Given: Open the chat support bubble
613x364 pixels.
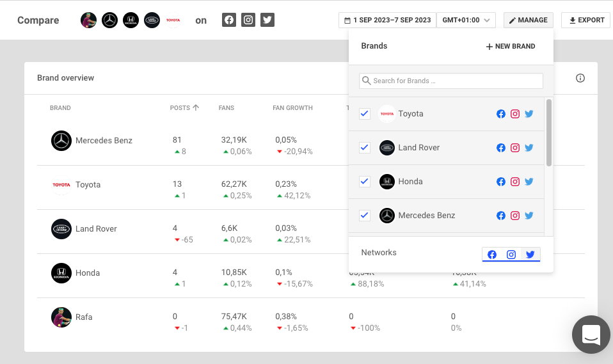Looking at the screenshot, I should (591, 335).
